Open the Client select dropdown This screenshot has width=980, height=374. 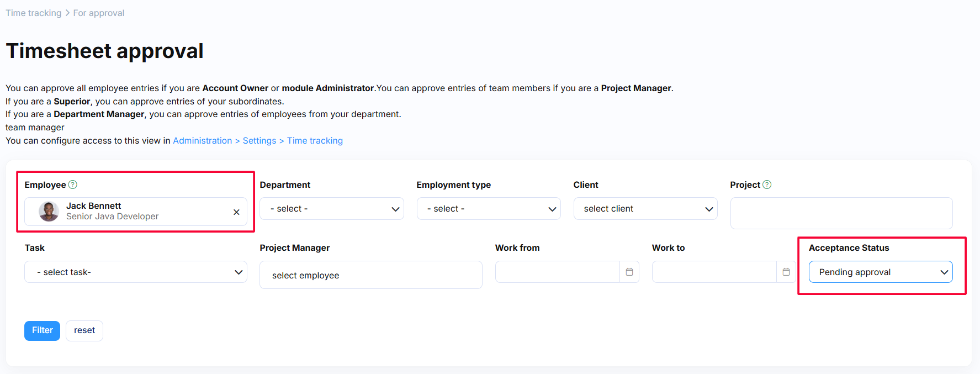point(645,209)
